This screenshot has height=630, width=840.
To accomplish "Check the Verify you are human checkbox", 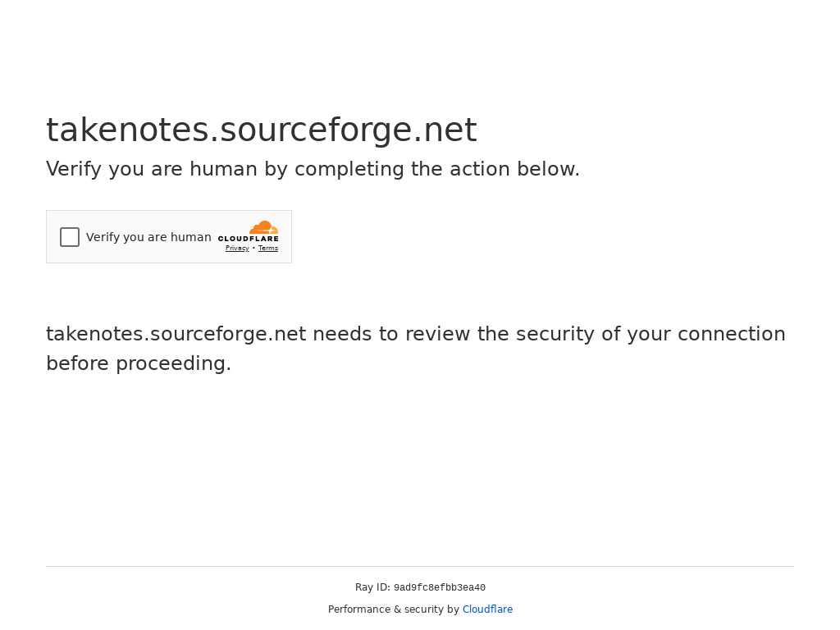I will tap(70, 237).
